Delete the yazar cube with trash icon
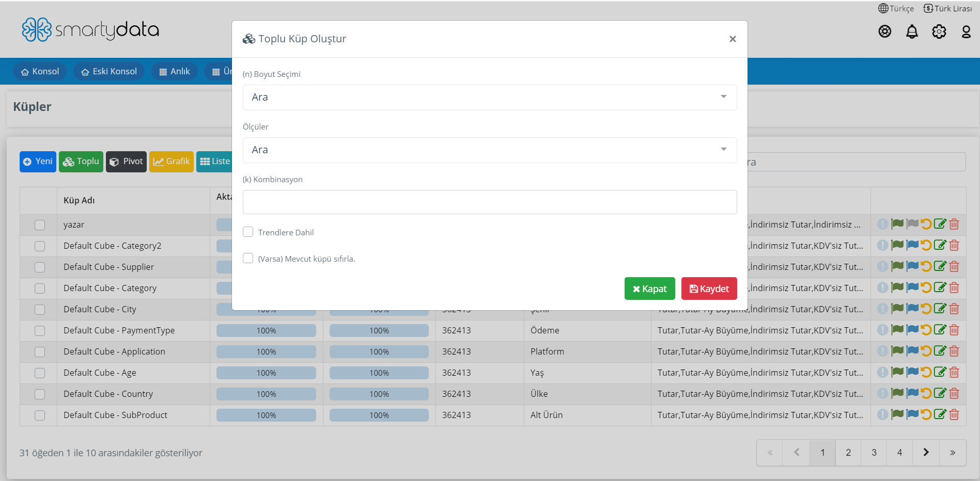The height and width of the screenshot is (481, 980). point(954,224)
